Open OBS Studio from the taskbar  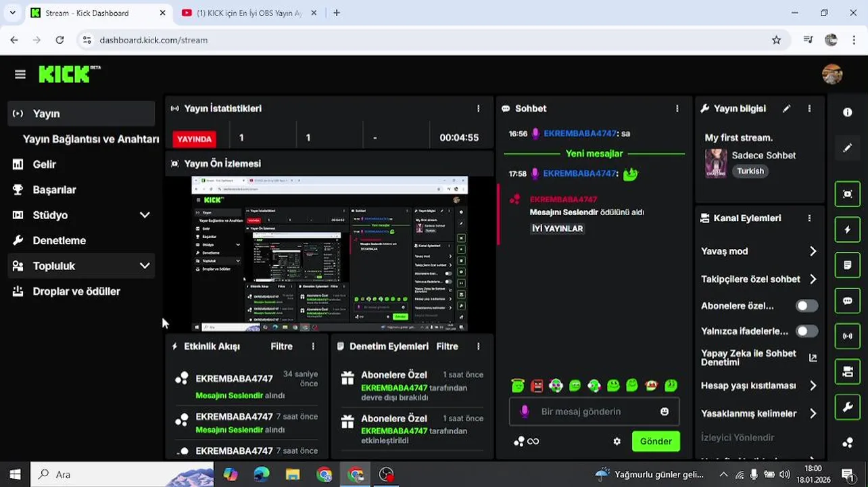[x=386, y=474]
